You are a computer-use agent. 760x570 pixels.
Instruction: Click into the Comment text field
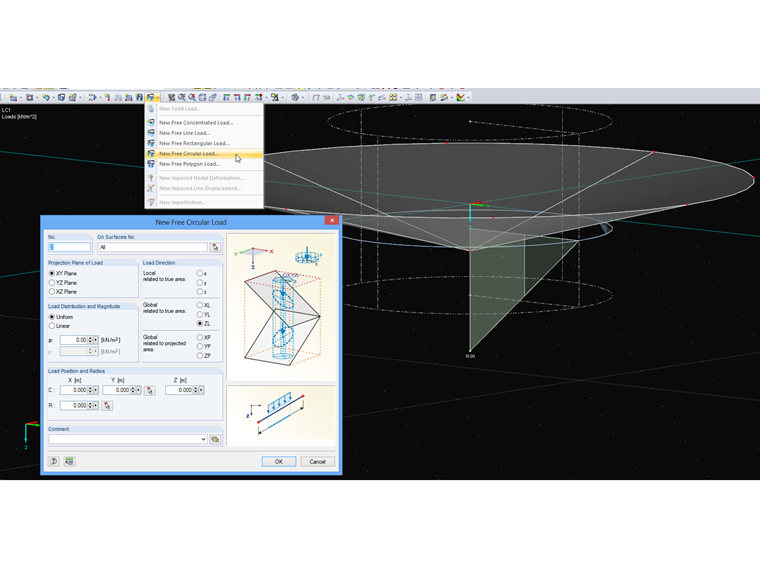tap(124, 439)
